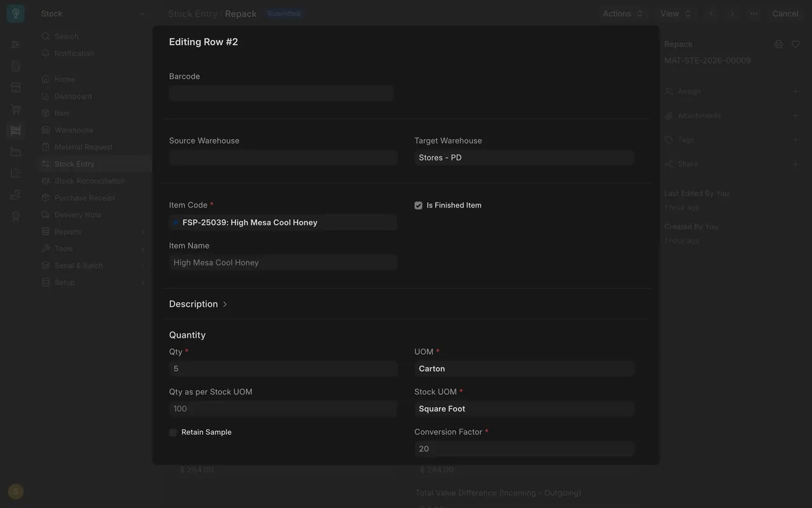Click the Buying cart icon in left rail
Viewport: 812px width, 508px height.
coord(16,109)
